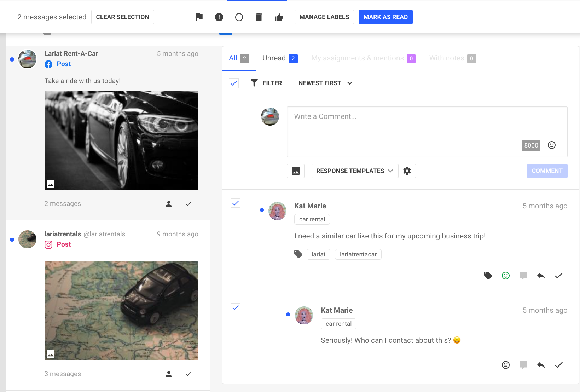The height and width of the screenshot is (392, 580).
Task: Open the Newest First sort dropdown
Action: 325,83
